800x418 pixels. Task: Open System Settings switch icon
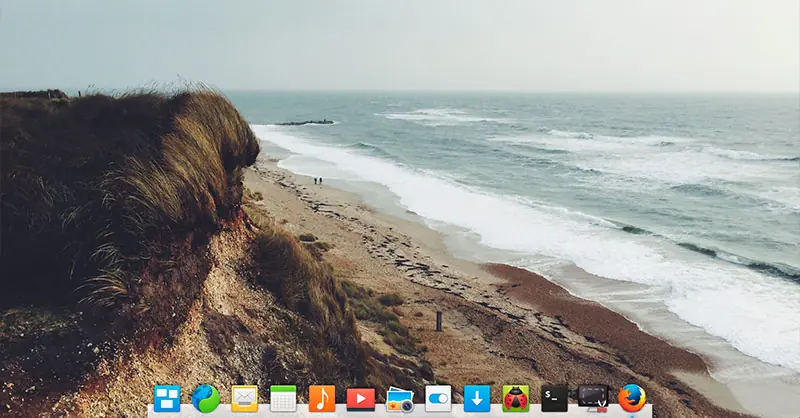(x=438, y=399)
